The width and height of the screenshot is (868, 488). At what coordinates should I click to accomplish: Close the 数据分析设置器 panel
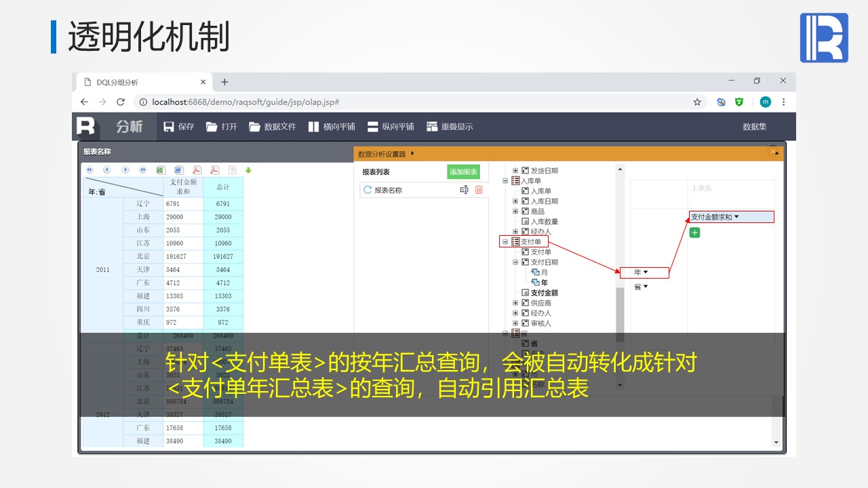point(774,152)
